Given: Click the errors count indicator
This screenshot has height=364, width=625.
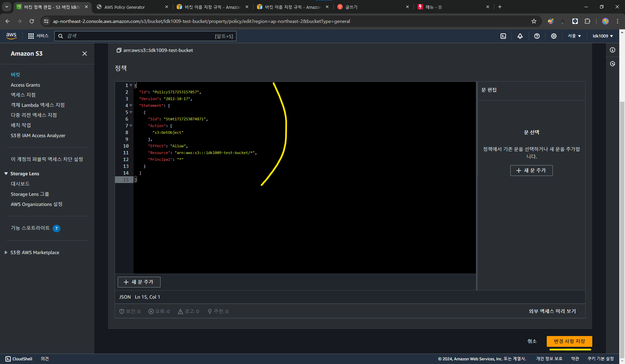Looking at the screenshot, I should point(159,311).
